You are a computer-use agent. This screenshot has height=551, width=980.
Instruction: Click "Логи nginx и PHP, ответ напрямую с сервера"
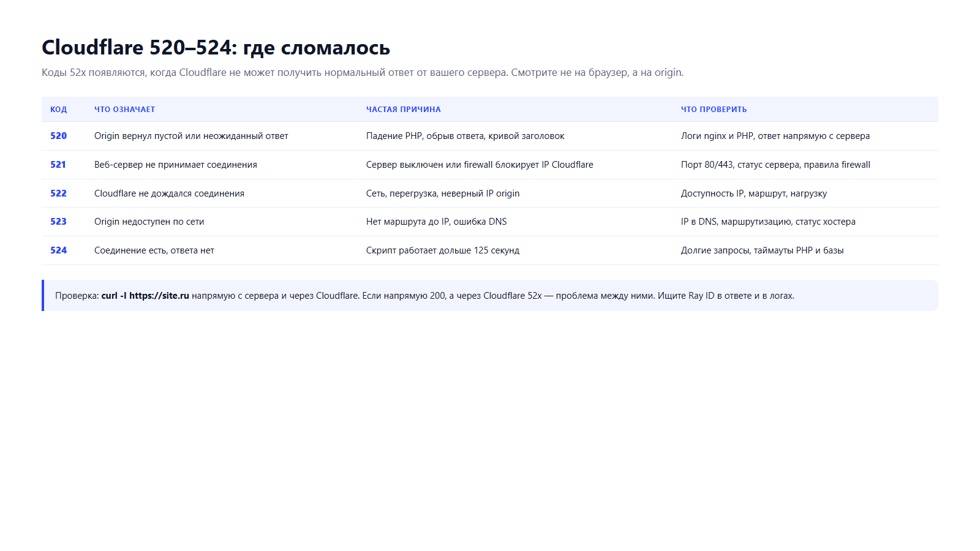coord(775,136)
